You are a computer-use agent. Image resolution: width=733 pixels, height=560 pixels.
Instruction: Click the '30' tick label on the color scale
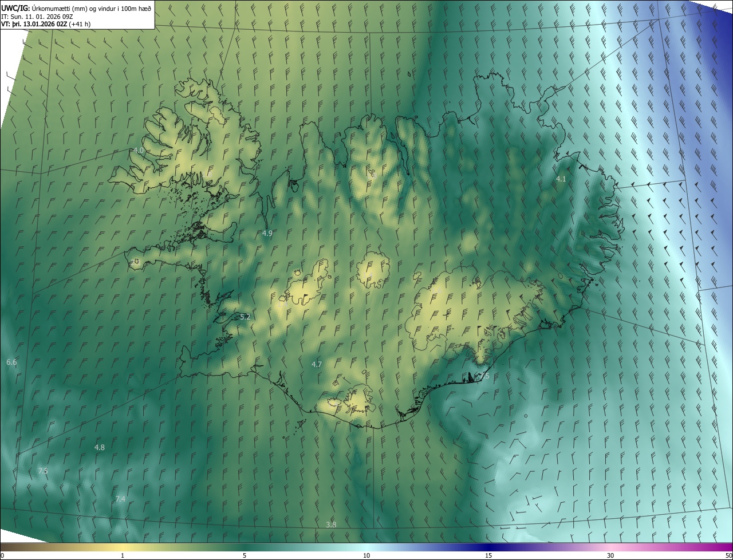click(610, 555)
